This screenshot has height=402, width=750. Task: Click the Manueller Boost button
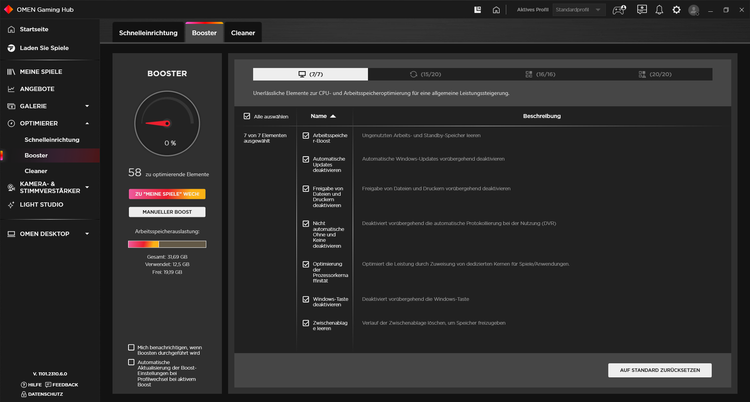click(167, 212)
